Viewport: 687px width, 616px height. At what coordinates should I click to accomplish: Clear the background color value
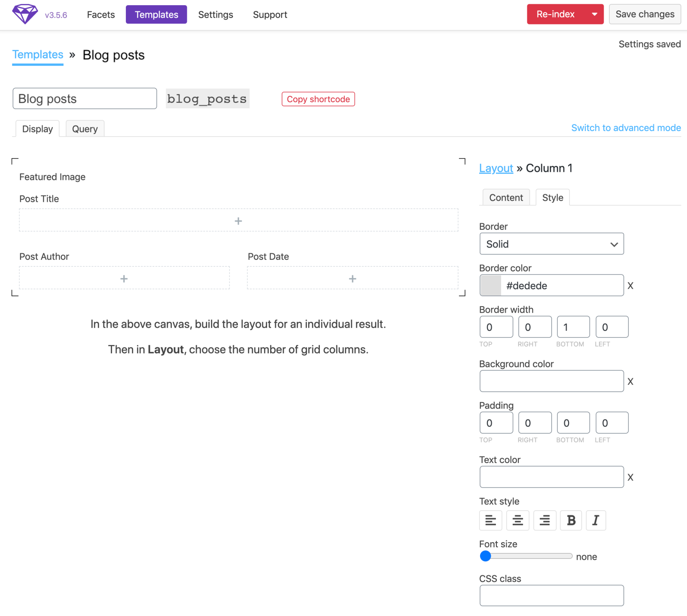[630, 381]
